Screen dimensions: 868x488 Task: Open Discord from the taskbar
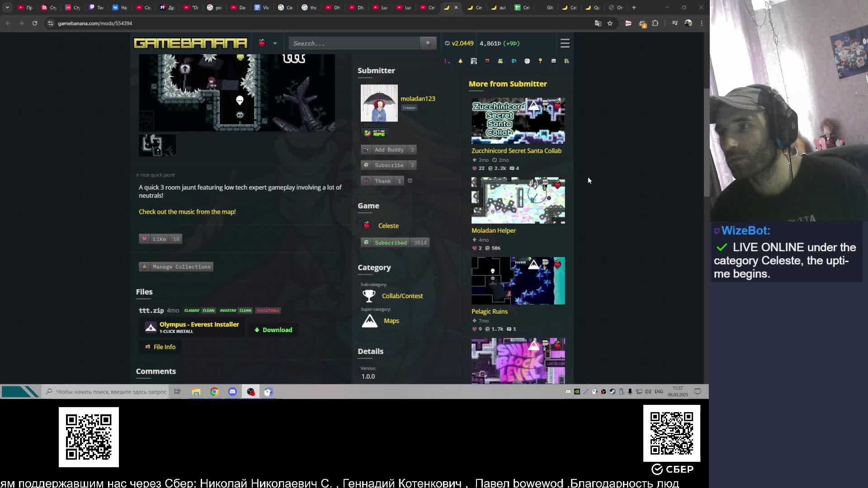(x=232, y=392)
